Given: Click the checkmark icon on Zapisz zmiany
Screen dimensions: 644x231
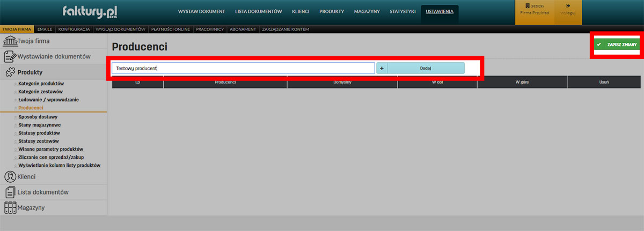Looking at the screenshot, I should pos(599,45).
